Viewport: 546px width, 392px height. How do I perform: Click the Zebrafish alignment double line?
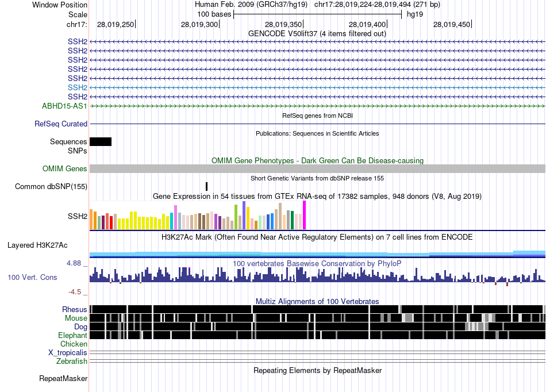pos(318,361)
